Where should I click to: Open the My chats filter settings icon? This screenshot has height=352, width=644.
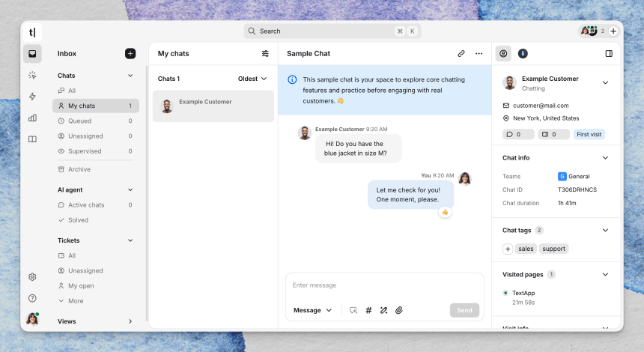point(265,53)
